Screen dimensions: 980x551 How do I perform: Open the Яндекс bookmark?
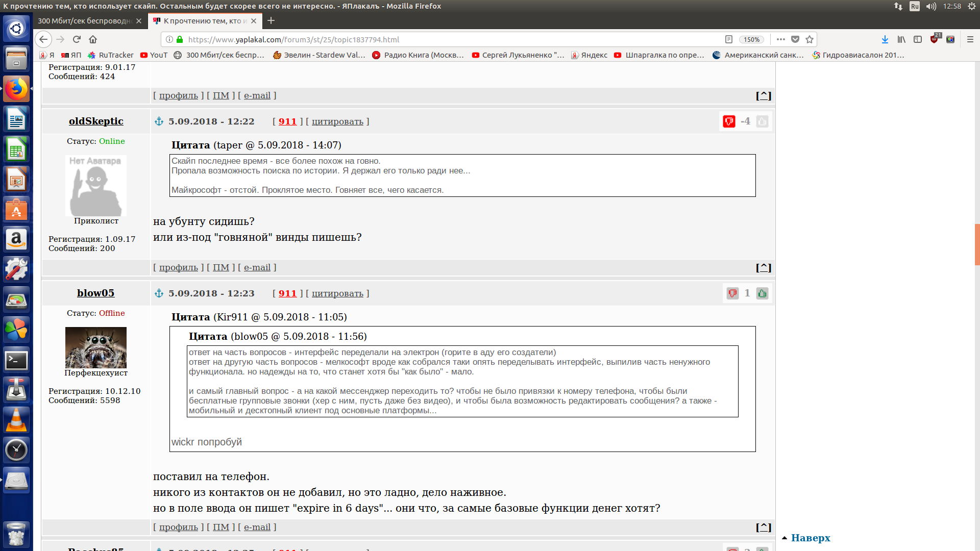click(x=589, y=55)
